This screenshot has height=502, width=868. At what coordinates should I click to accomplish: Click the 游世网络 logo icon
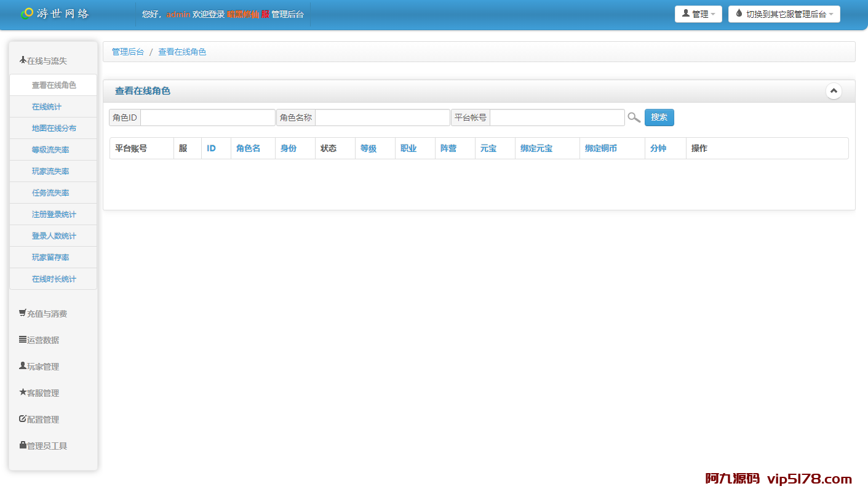click(27, 14)
